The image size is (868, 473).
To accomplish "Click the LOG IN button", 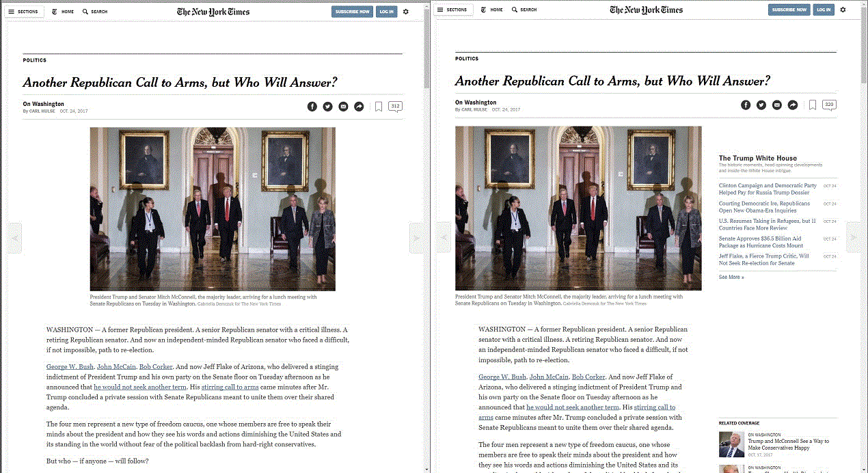I will point(386,12).
